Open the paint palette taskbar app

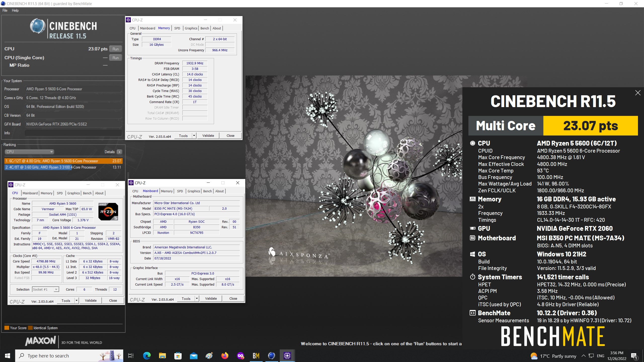point(209,356)
